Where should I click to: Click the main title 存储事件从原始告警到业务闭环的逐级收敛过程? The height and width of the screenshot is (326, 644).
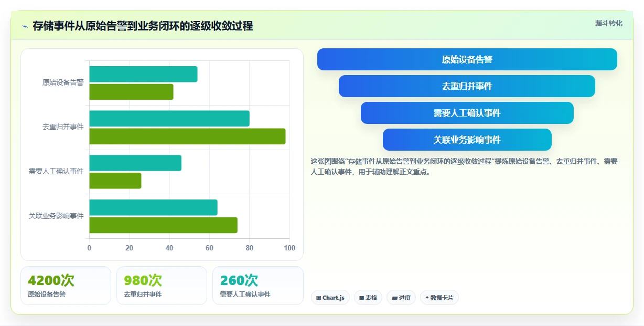[143, 26]
